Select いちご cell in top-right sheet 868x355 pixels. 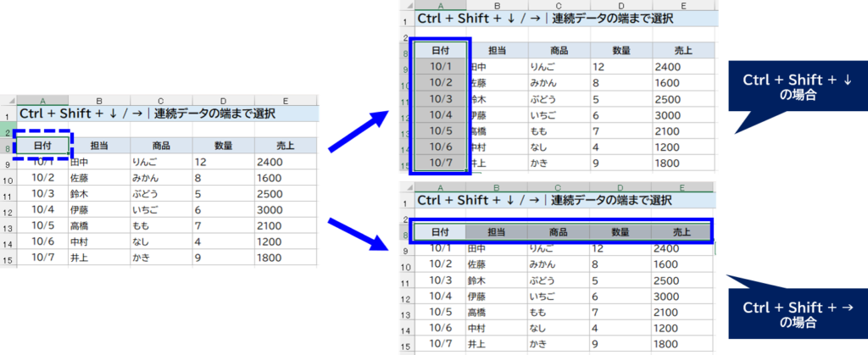tap(559, 115)
